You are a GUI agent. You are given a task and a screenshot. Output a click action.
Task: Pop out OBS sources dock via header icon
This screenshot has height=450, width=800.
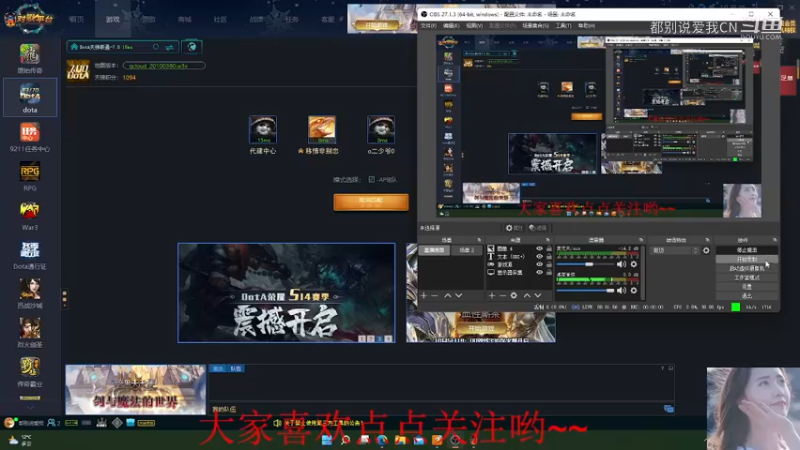click(548, 240)
